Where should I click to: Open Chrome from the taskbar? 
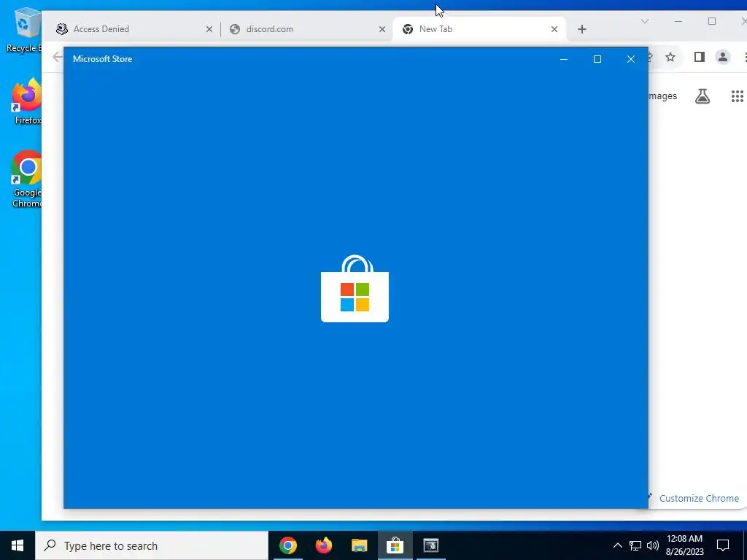pos(287,545)
